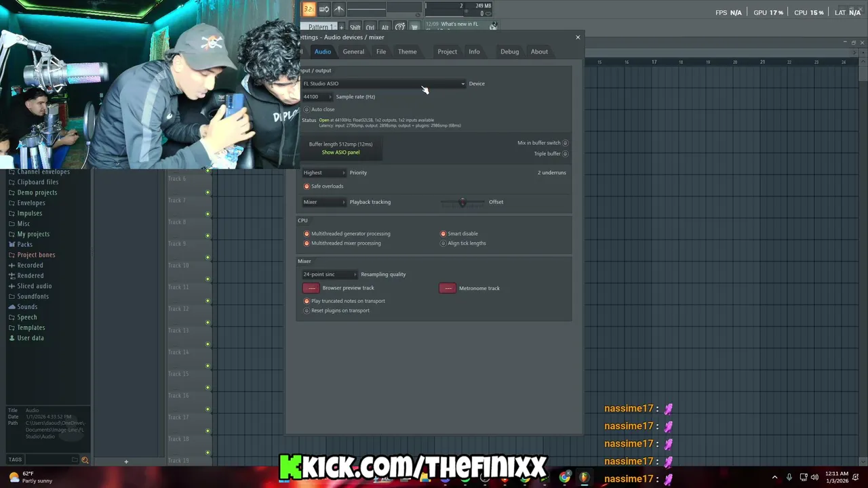Image resolution: width=868 pixels, height=488 pixels.
Task: Switch to the General settings tab
Action: tap(353, 52)
